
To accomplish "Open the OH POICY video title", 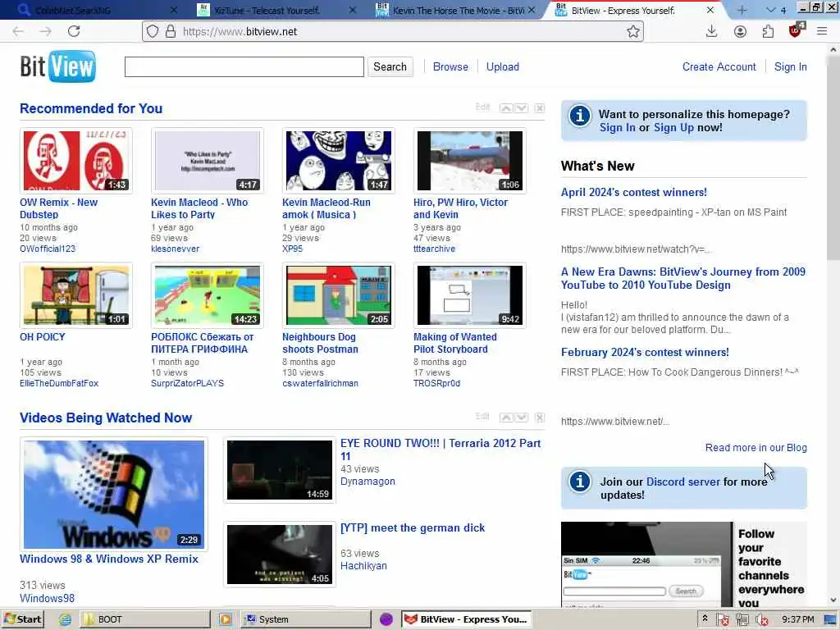I will [x=43, y=337].
